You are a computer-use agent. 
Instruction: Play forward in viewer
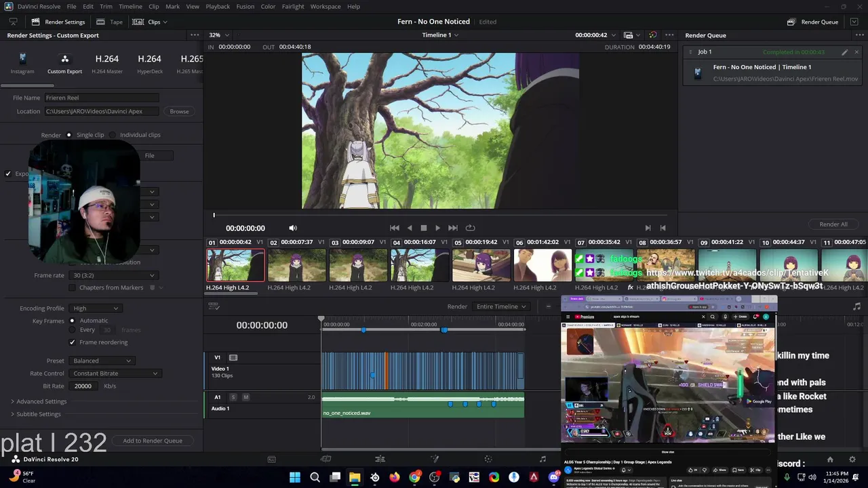[437, 228]
